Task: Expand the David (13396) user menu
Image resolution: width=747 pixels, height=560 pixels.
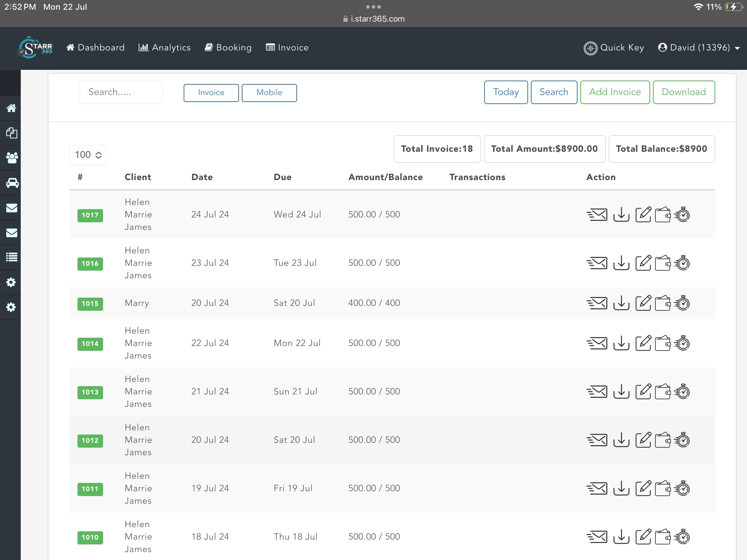Action: pos(699,48)
